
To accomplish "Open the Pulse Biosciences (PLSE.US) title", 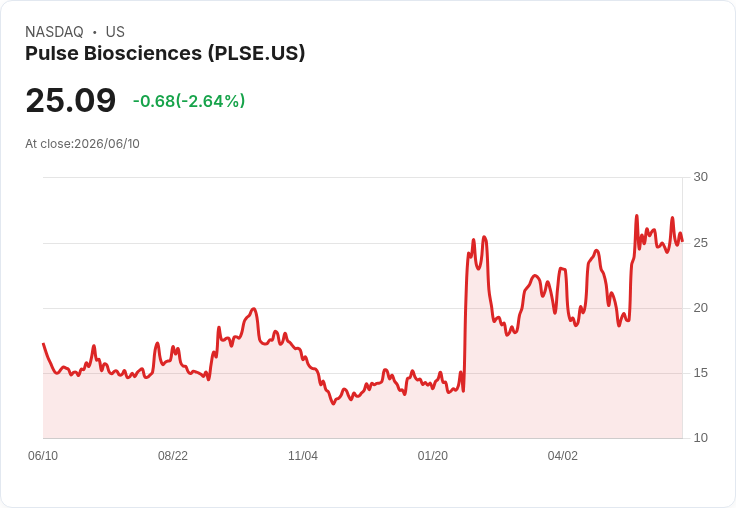I will click(165, 53).
